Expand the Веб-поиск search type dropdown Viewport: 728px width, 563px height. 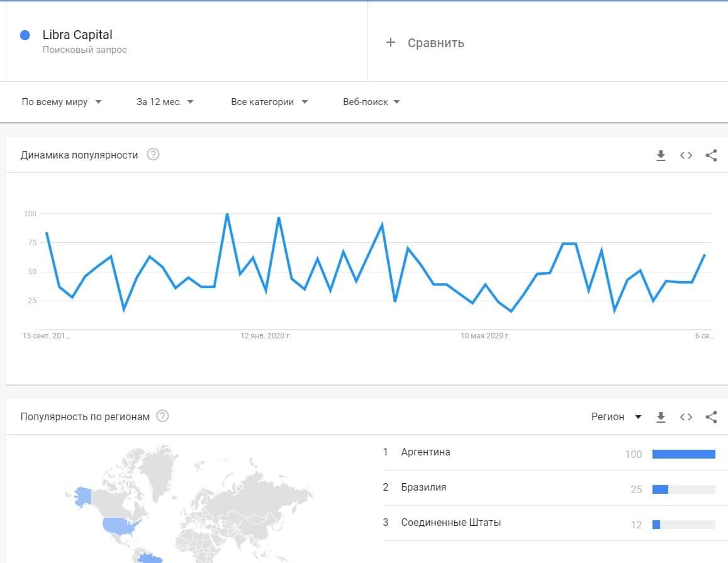371,102
